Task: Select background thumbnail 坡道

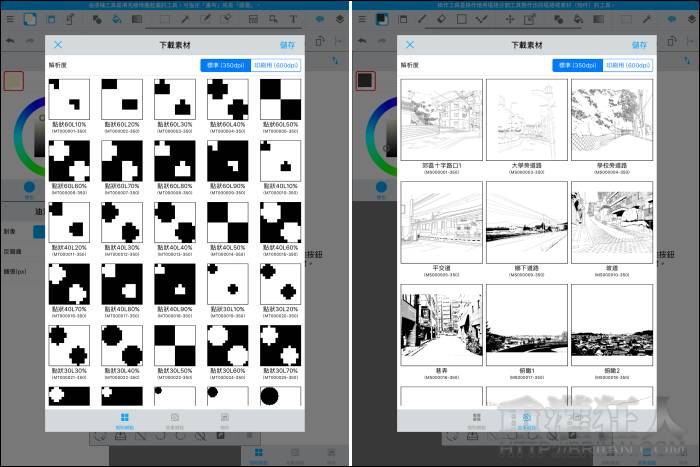Action: tap(612, 222)
